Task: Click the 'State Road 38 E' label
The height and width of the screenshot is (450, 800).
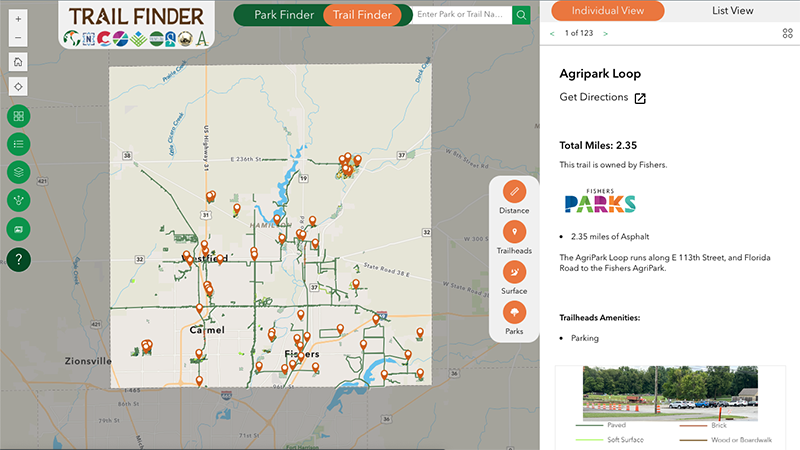Action: click(x=387, y=269)
